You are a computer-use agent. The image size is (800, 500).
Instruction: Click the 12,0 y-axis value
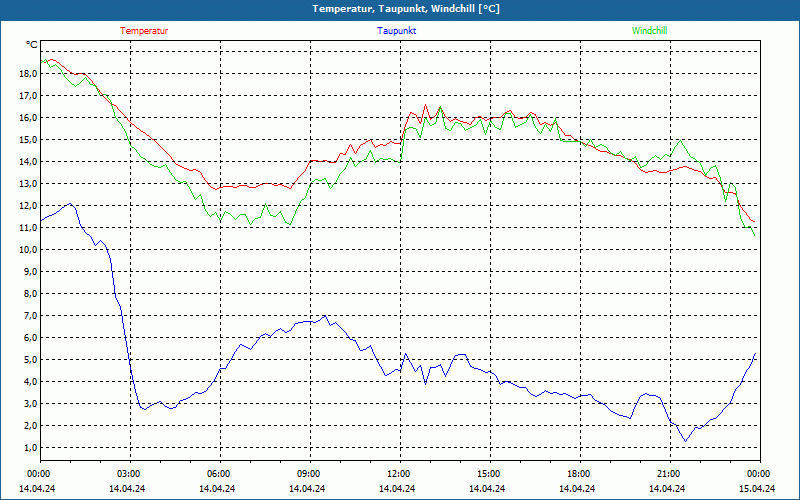28,206
